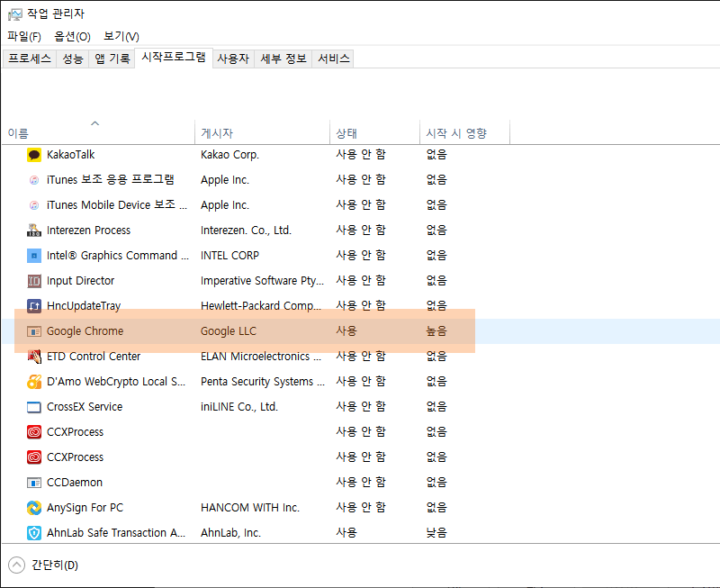This screenshot has width=720, height=588.
Task: Switch to the 세부 정보 tab
Action: [x=283, y=59]
